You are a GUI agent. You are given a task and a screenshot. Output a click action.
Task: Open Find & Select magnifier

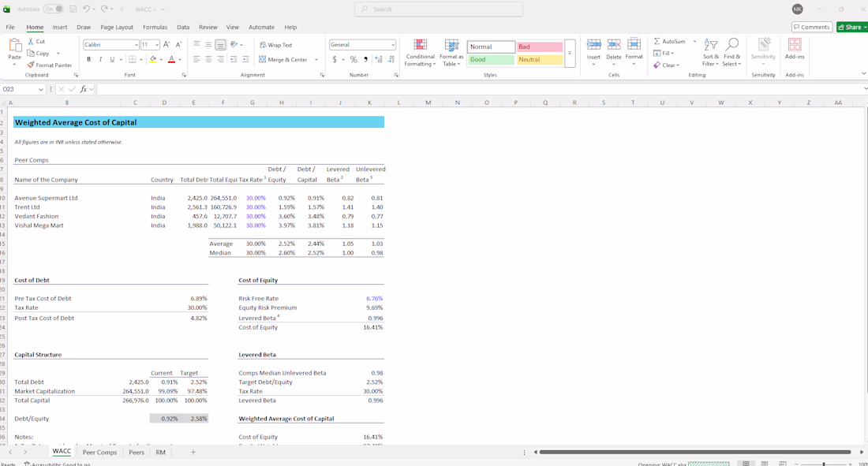pyautogui.click(x=731, y=53)
